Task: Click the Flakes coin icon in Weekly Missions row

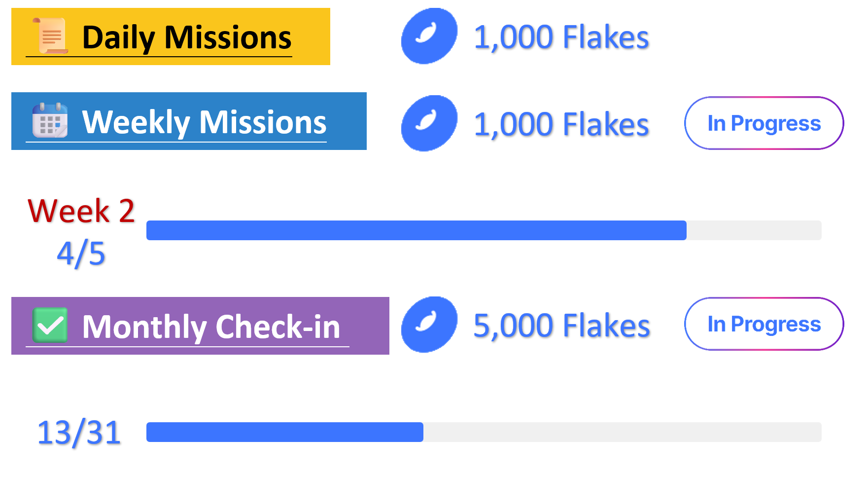Action: (x=429, y=123)
